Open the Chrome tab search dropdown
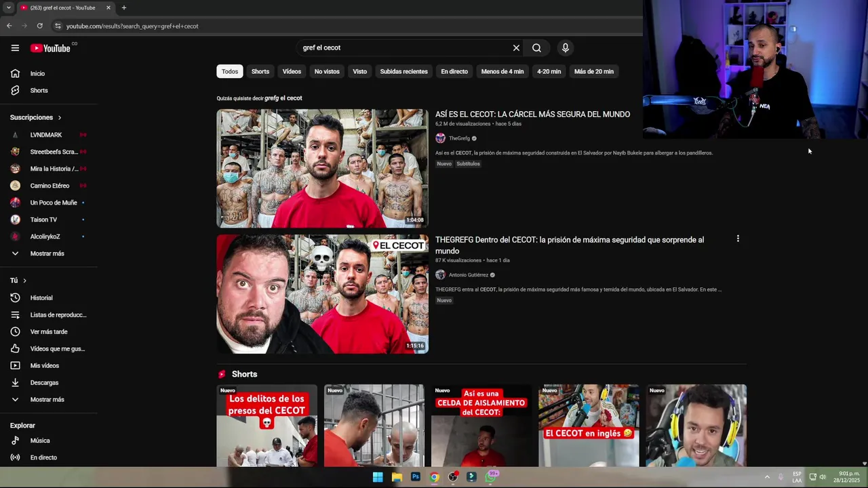 [8, 7]
